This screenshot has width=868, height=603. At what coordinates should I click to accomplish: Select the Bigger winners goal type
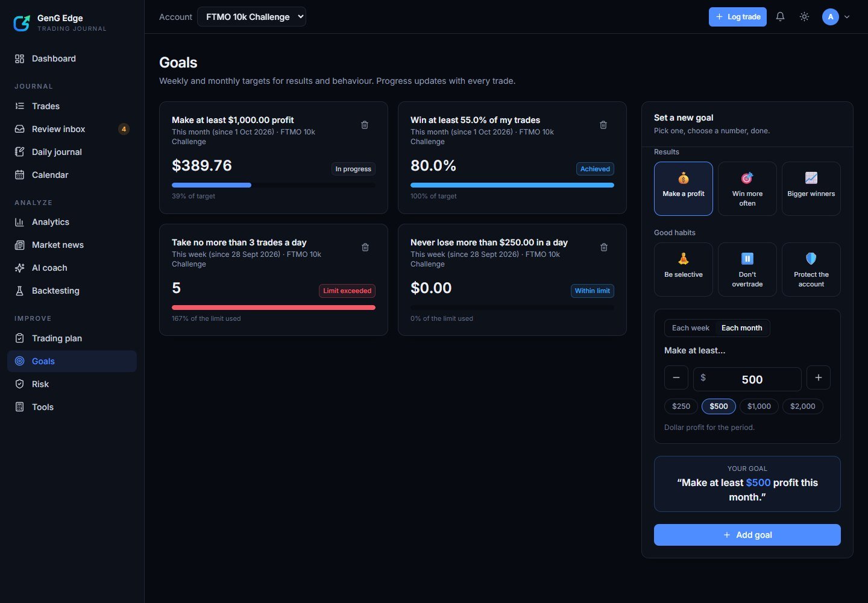811,189
